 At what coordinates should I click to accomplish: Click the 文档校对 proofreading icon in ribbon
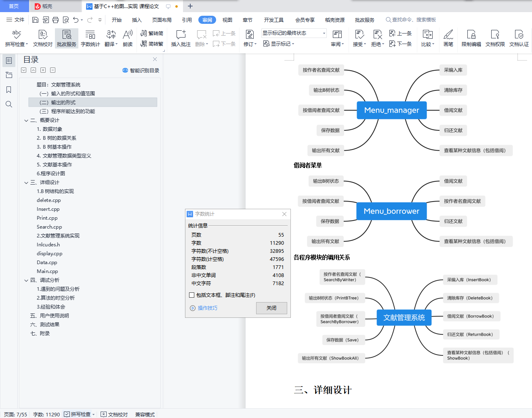[43, 38]
